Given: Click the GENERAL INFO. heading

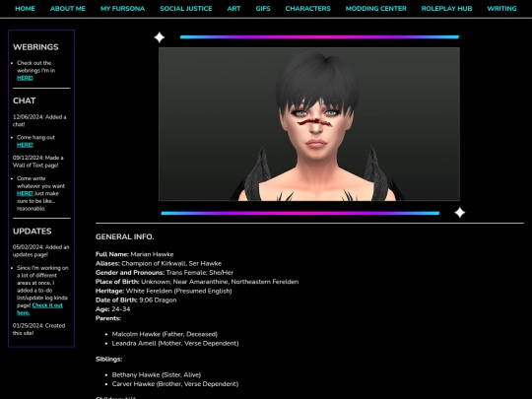Looking at the screenshot, I should click(124, 236).
